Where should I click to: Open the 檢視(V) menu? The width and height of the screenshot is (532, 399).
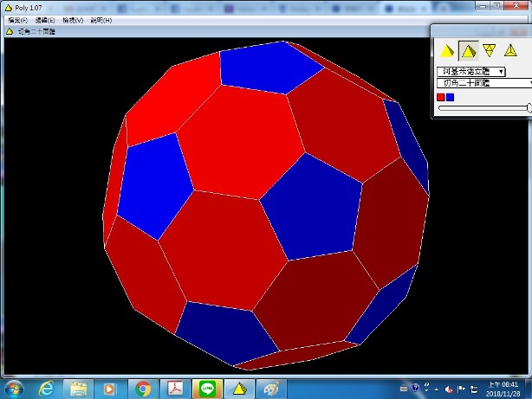pyautogui.click(x=73, y=21)
